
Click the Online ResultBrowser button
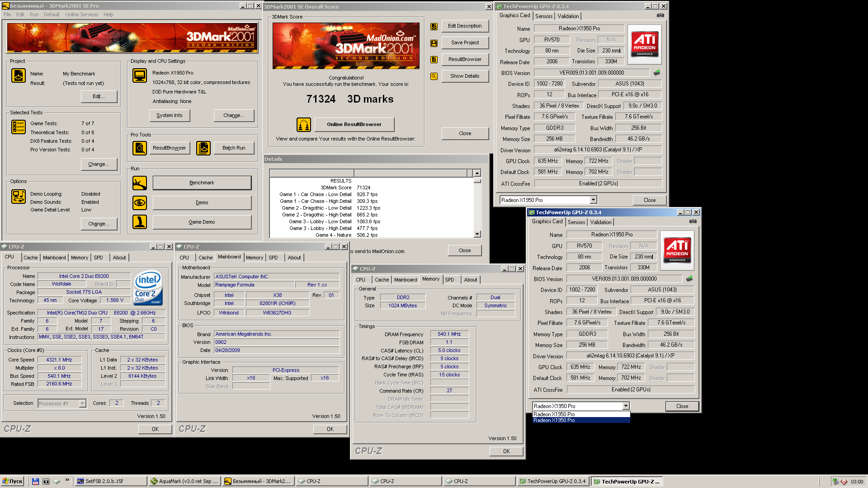tap(354, 124)
